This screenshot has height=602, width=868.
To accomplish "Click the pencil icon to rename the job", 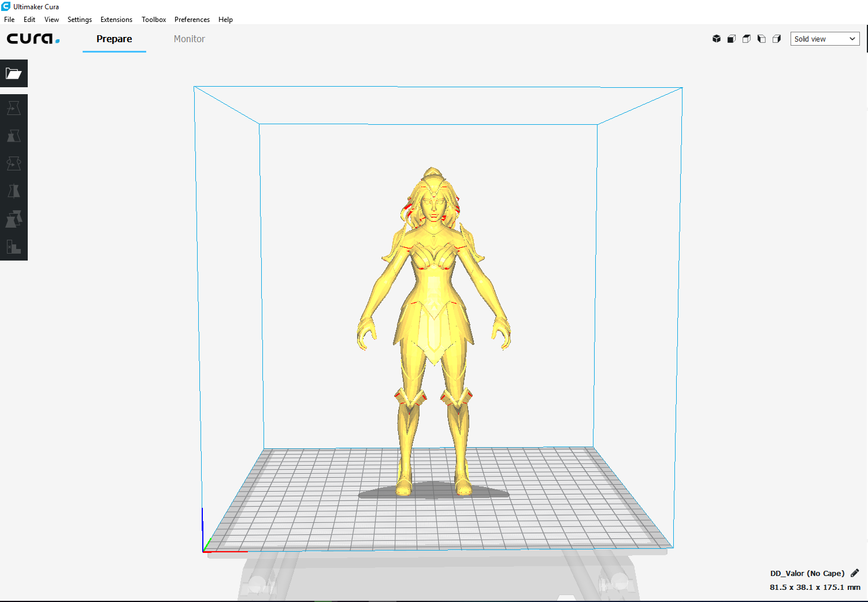I will point(855,573).
